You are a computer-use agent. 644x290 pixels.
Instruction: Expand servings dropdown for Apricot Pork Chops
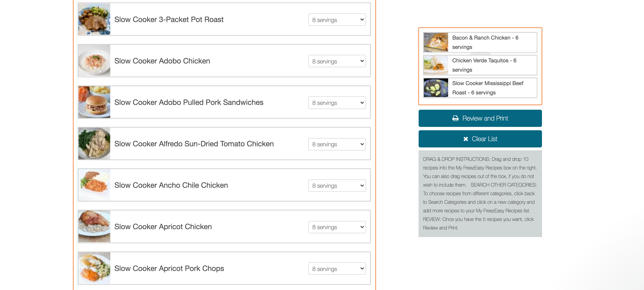[337, 269]
